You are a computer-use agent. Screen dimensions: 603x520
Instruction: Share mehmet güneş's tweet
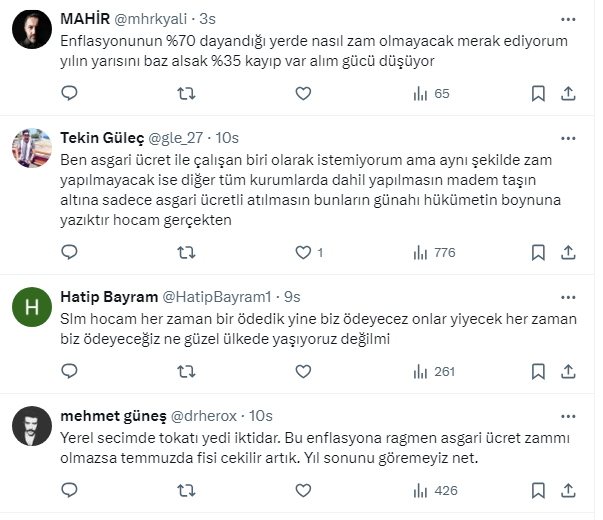click(x=568, y=490)
